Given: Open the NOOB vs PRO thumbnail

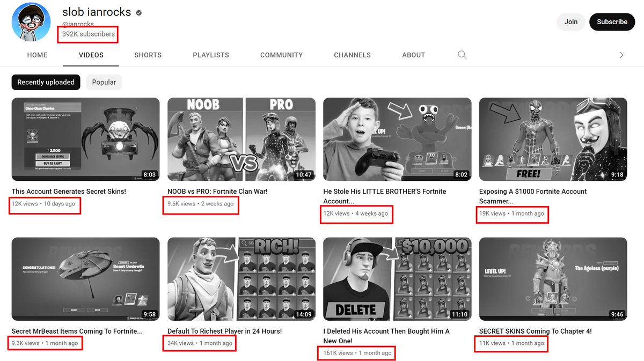Looking at the screenshot, I should [x=241, y=139].
